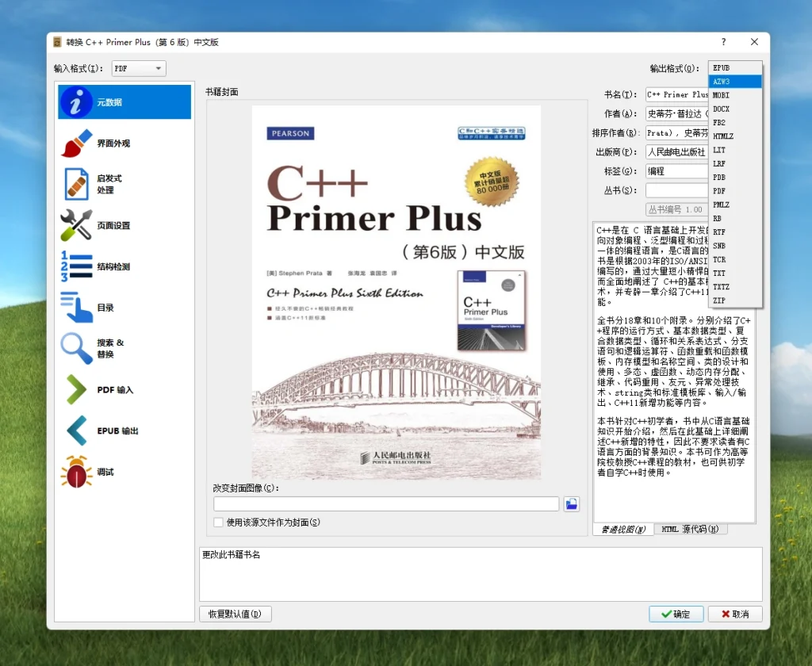The width and height of the screenshot is (812, 666).
Task: Choose MOBI in output format list
Action: [x=735, y=95]
